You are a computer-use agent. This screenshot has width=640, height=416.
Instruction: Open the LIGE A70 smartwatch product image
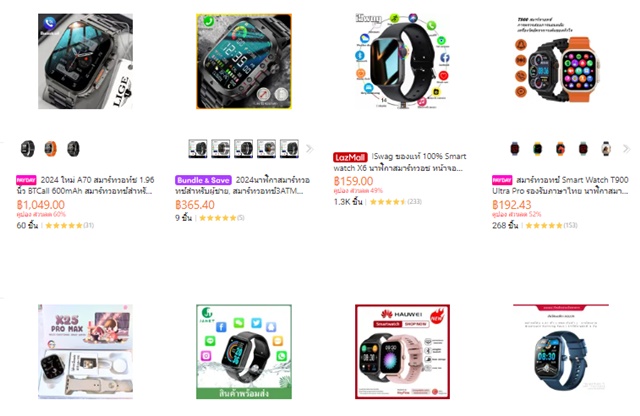click(85, 61)
